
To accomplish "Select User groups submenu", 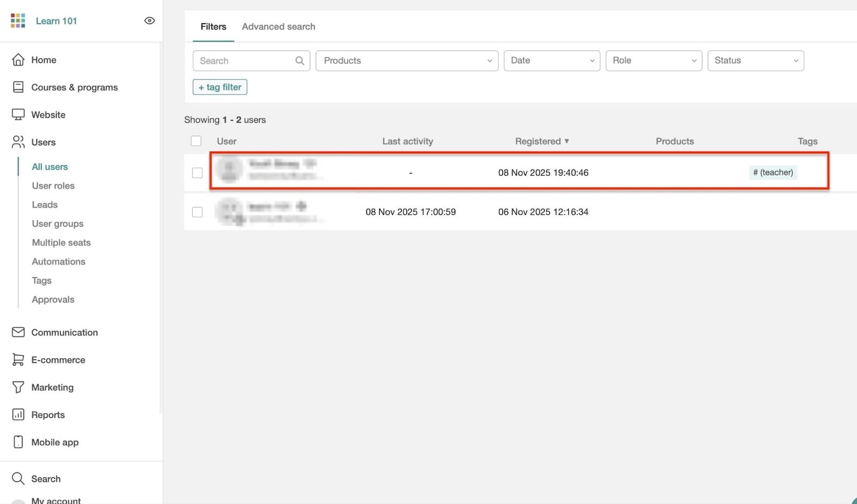I will pos(58,224).
